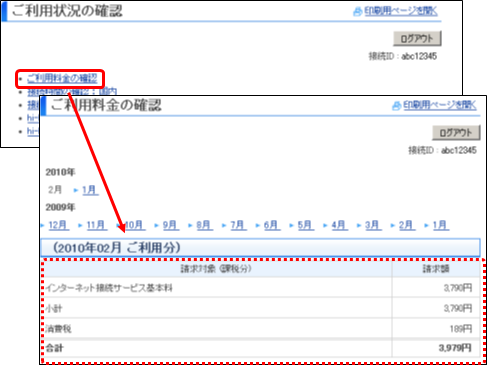Select 6月 of 2009年

(271, 225)
